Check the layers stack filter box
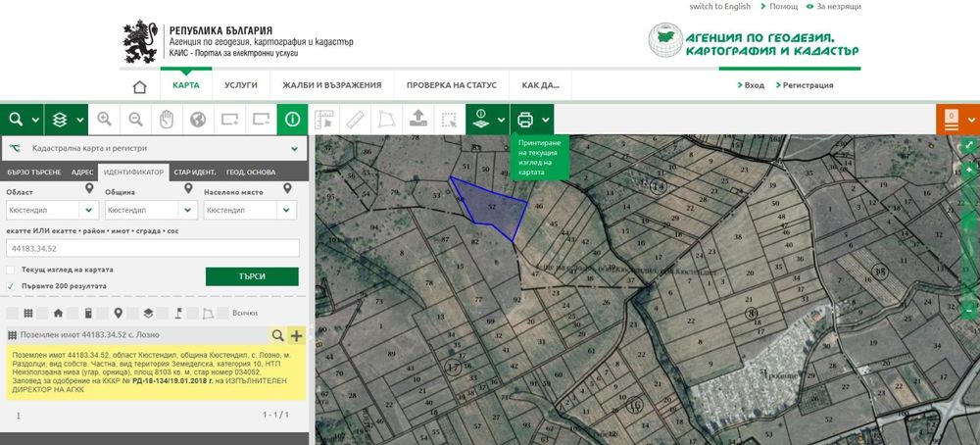The image size is (980, 445). pyautogui.click(x=132, y=313)
